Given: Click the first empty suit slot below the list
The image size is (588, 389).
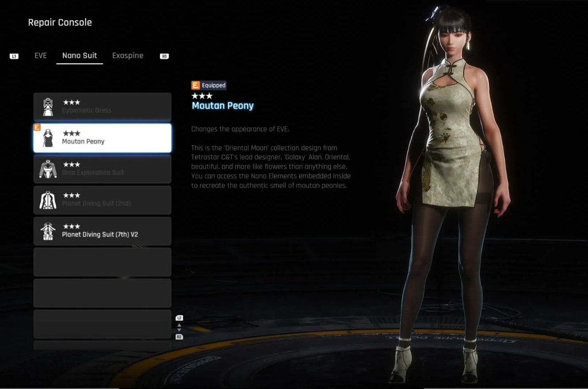Looking at the screenshot, I should [102, 262].
